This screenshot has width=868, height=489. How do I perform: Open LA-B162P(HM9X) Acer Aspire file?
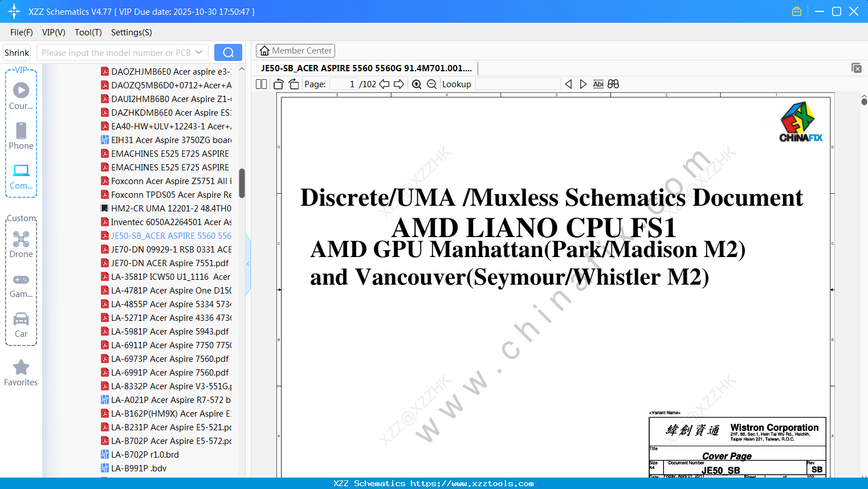tap(166, 413)
